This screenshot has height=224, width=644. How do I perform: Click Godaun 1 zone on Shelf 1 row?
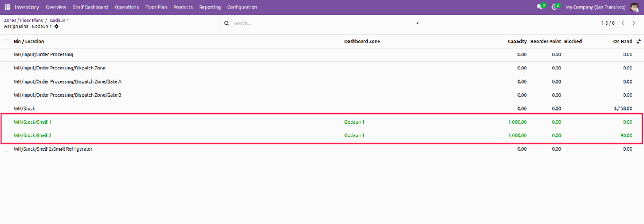[x=355, y=122]
